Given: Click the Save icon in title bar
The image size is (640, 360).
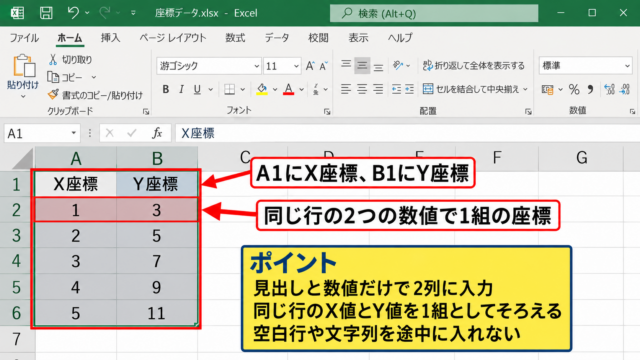Looking at the screenshot, I should pos(46,13).
